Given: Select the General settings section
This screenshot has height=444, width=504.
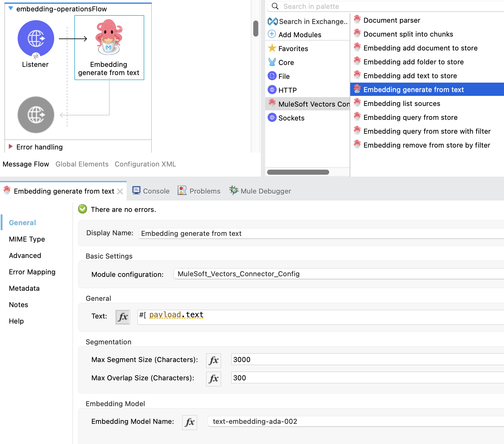Looking at the screenshot, I should (x=22, y=223).
